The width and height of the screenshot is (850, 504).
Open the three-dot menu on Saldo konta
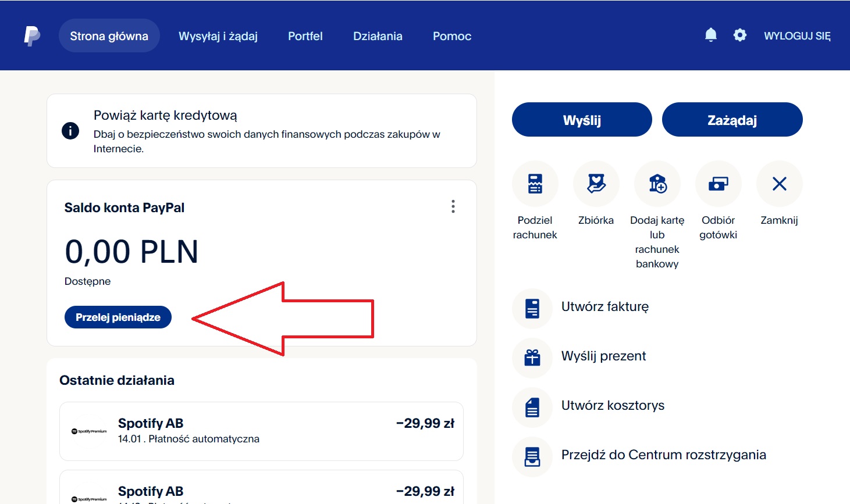(453, 206)
